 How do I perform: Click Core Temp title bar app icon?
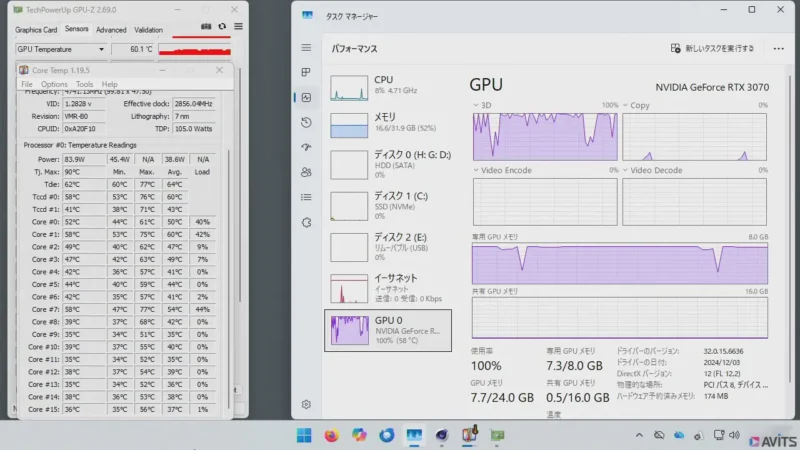[23, 70]
